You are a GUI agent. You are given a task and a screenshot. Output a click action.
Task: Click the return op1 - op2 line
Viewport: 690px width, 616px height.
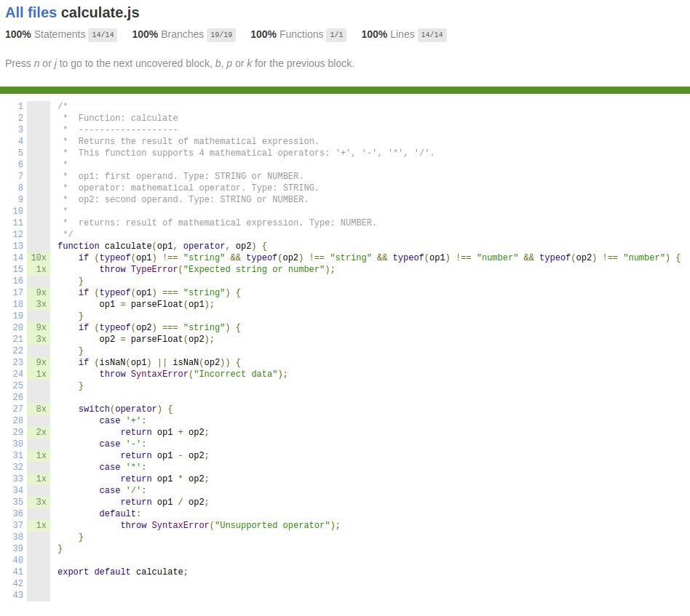(x=164, y=455)
